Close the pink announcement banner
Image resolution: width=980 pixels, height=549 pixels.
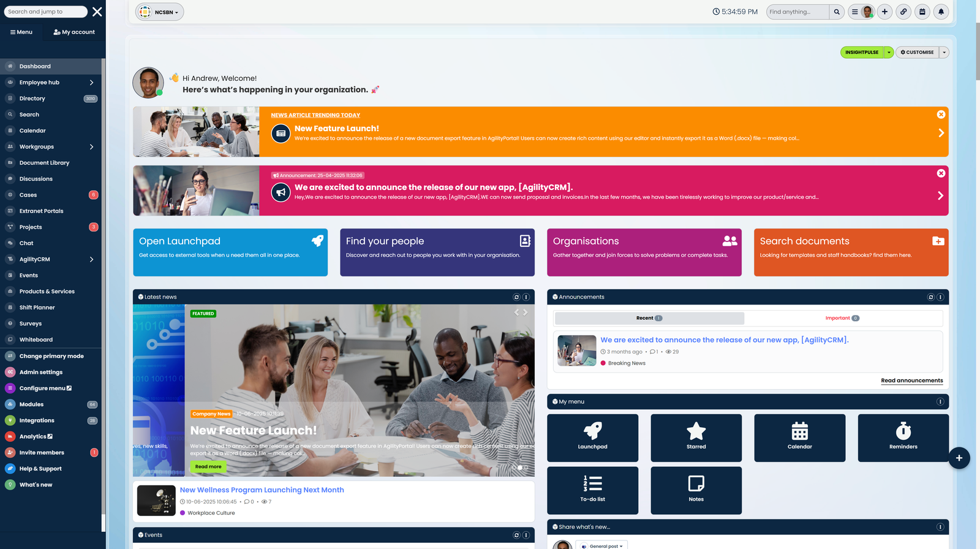tap(941, 173)
